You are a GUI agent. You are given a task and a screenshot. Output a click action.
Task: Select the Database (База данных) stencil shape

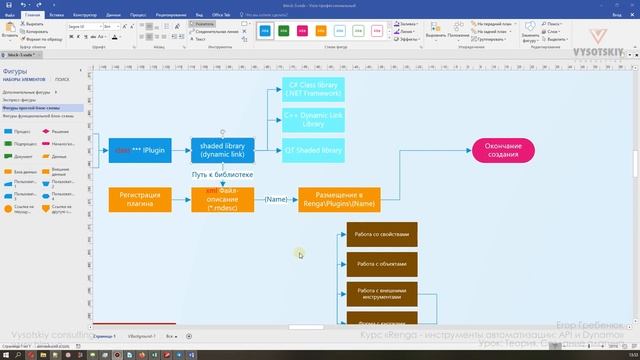pos(20,172)
